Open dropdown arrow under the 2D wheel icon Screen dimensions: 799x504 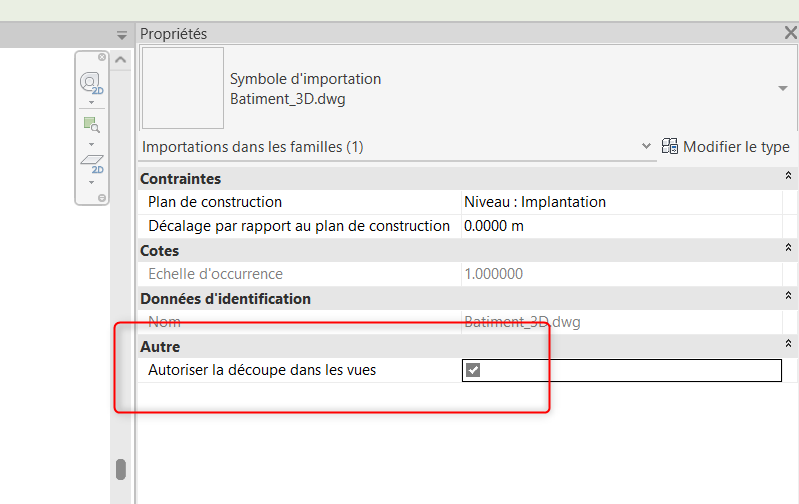tap(92, 103)
